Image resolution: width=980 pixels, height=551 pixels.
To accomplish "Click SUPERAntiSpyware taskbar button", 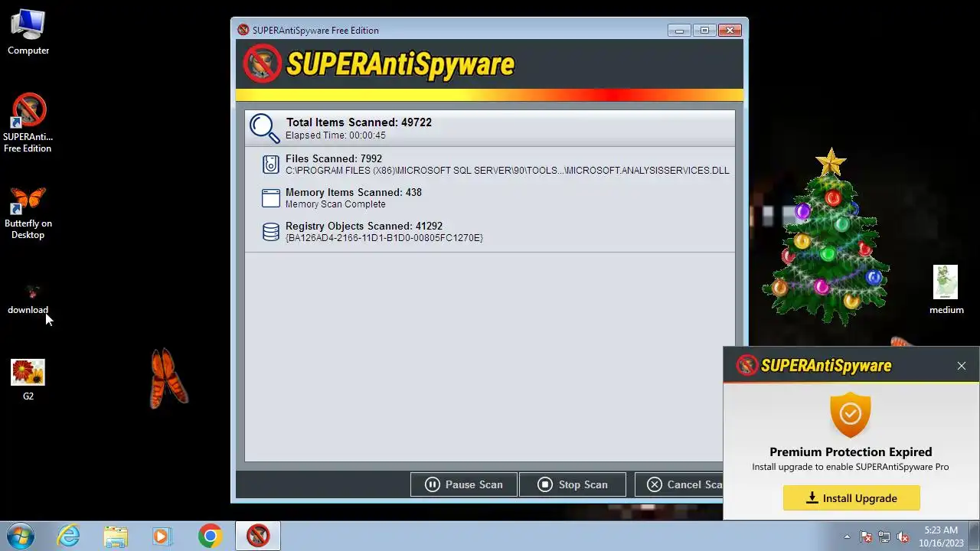I will pyautogui.click(x=258, y=536).
